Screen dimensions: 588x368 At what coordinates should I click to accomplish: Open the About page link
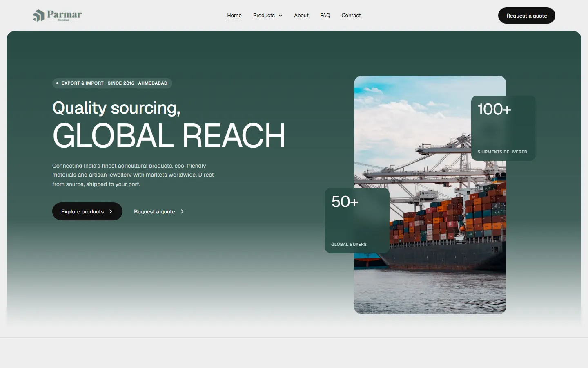[301, 16]
